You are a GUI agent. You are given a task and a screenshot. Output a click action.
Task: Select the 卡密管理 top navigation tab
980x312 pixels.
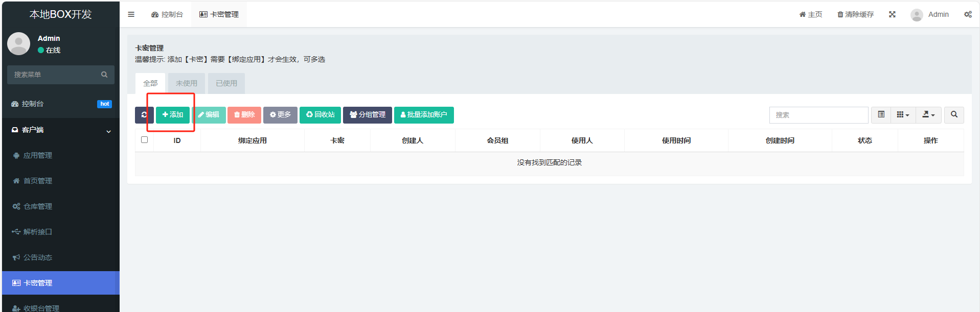(x=219, y=14)
